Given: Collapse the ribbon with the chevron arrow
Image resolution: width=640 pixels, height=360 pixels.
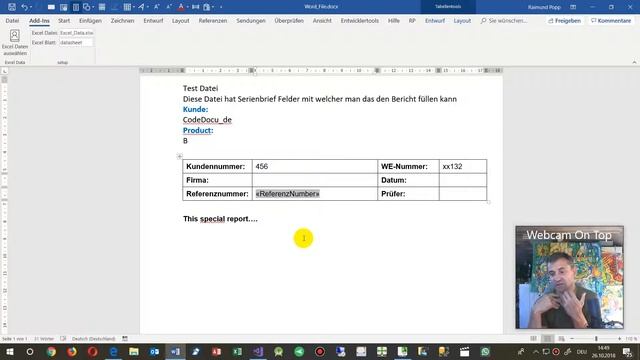Looking at the screenshot, I should point(634,62).
